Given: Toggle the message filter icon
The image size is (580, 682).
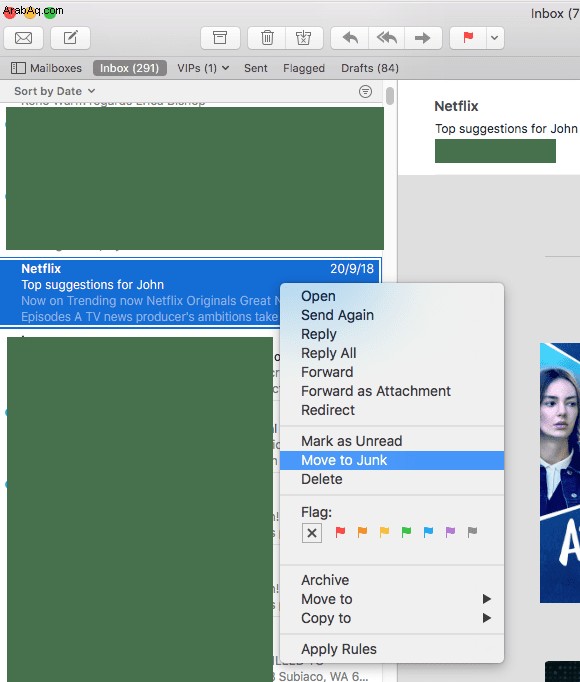Looking at the screenshot, I should pyautogui.click(x=365, y=91).
